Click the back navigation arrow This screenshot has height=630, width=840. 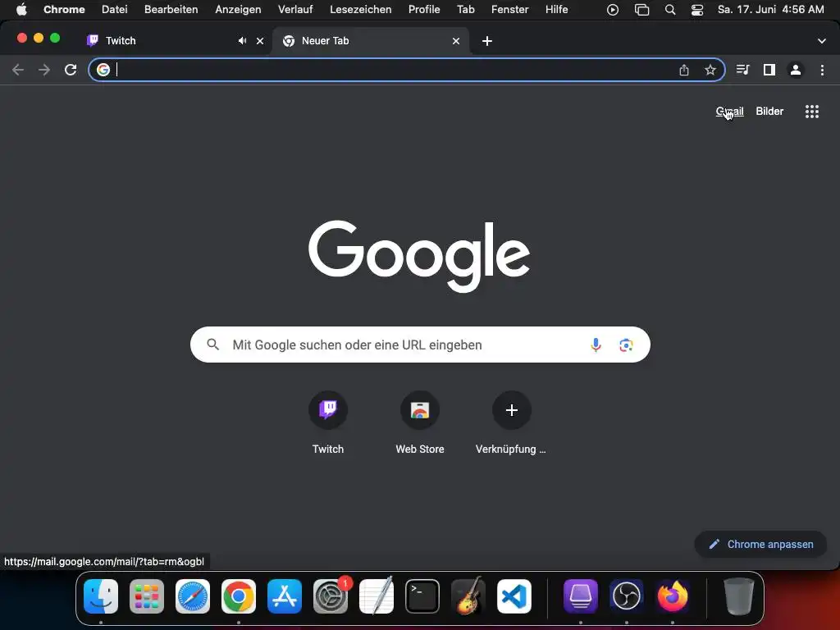point(18,70)
